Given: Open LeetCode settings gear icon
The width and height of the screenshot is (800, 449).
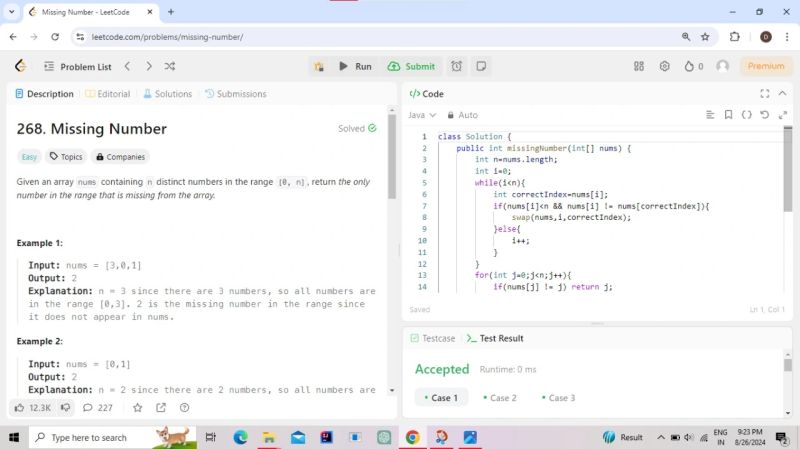Looking at the screenshot, I should 664,66.
